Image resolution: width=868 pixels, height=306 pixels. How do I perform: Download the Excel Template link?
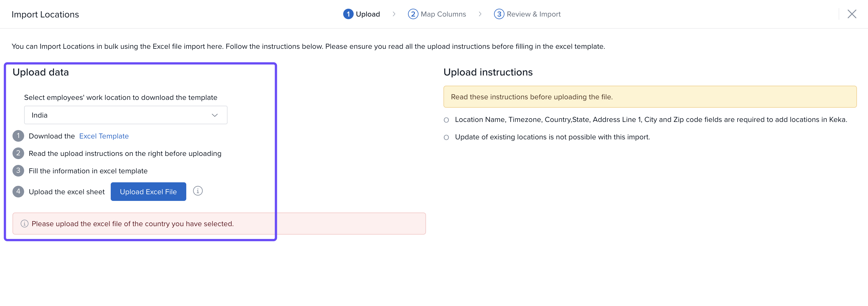[104, 136]
